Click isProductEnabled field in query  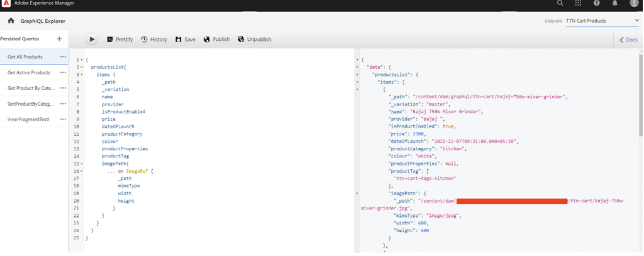tap(124, 112)
